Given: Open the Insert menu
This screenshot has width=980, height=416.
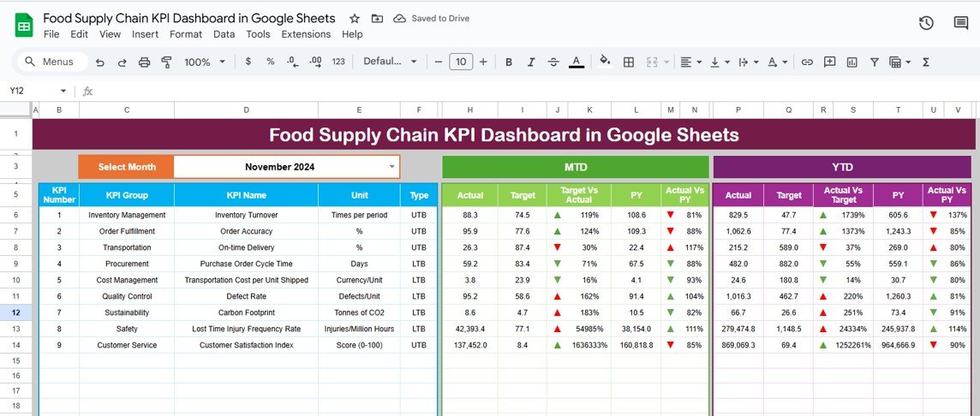Looking at the screenshot, I should [145, 34].
